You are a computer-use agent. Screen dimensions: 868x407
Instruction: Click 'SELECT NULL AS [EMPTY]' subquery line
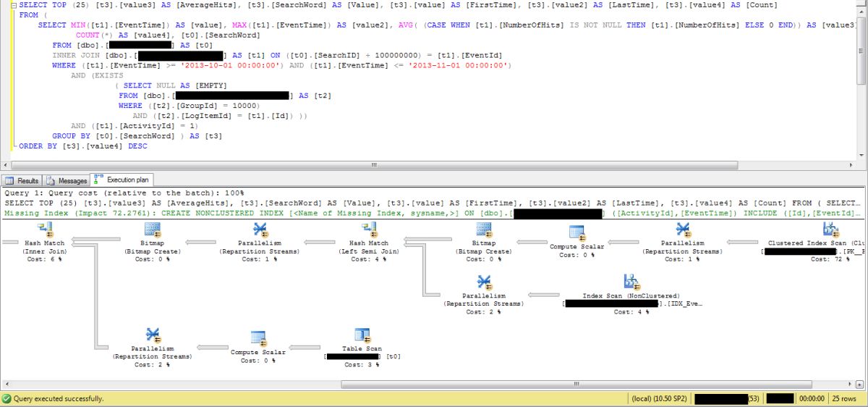(174, 85)
